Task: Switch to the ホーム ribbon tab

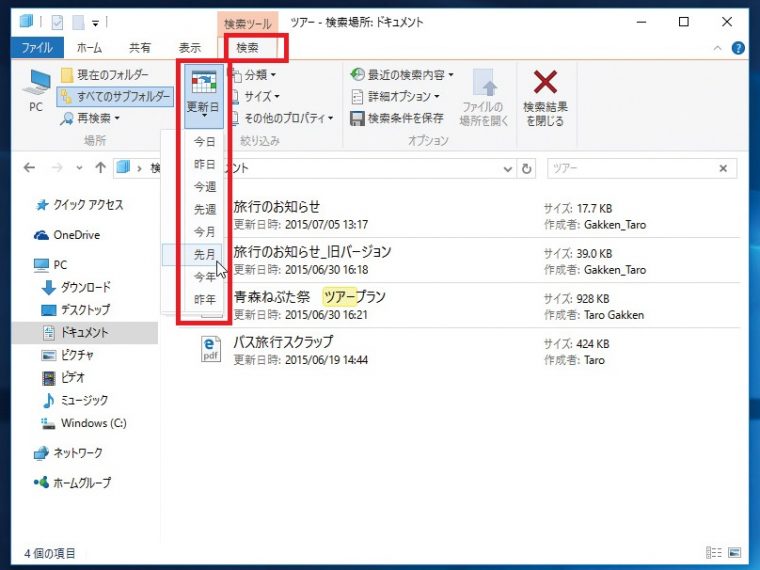Action: 89,48
